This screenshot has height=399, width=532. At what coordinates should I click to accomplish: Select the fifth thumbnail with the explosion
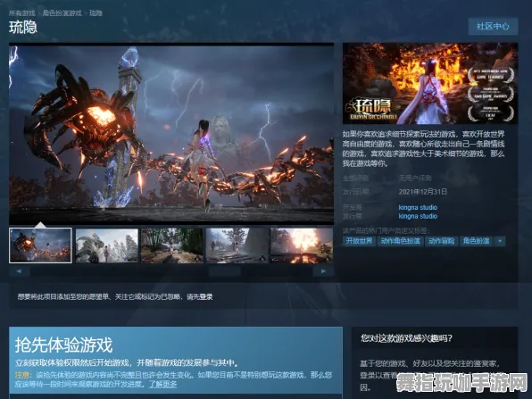pyautogui.click(x=302, y=245)
